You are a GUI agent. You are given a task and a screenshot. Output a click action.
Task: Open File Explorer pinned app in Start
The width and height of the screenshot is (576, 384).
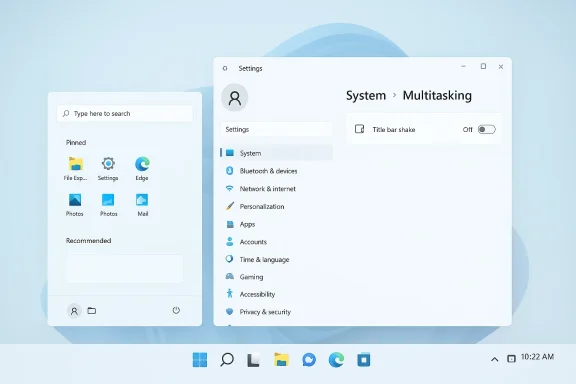pos(76,168)
